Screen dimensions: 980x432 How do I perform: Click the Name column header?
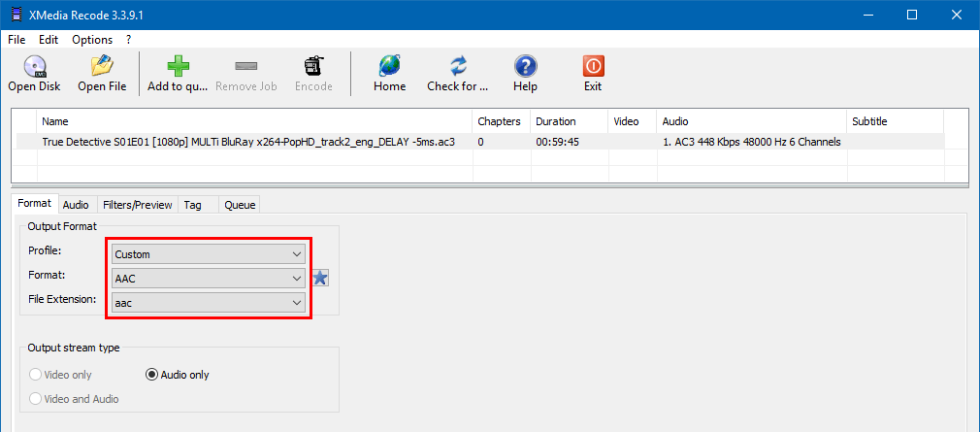[x=255, y=121]
